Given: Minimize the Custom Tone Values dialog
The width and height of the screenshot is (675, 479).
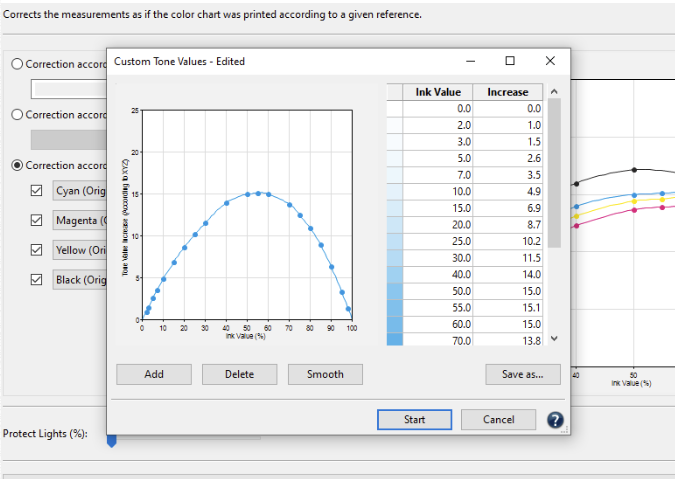Looking at the screenshot, I should pyautogui.click(x=471, y=61).
